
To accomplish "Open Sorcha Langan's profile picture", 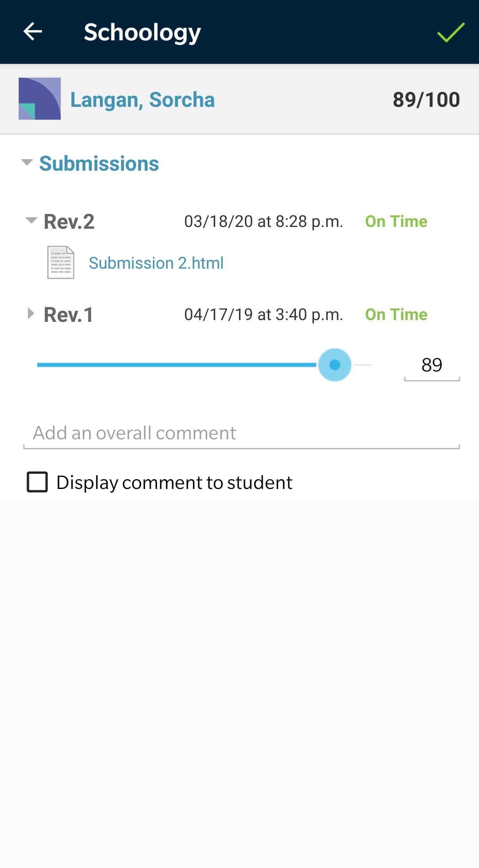I will [x=39, y=99].
